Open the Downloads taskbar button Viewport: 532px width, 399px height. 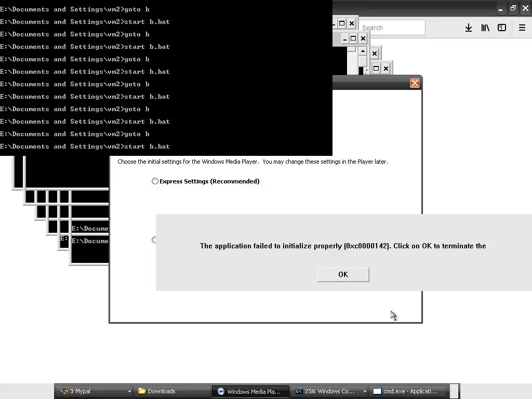pyautogui.click(x=171, y=391)
